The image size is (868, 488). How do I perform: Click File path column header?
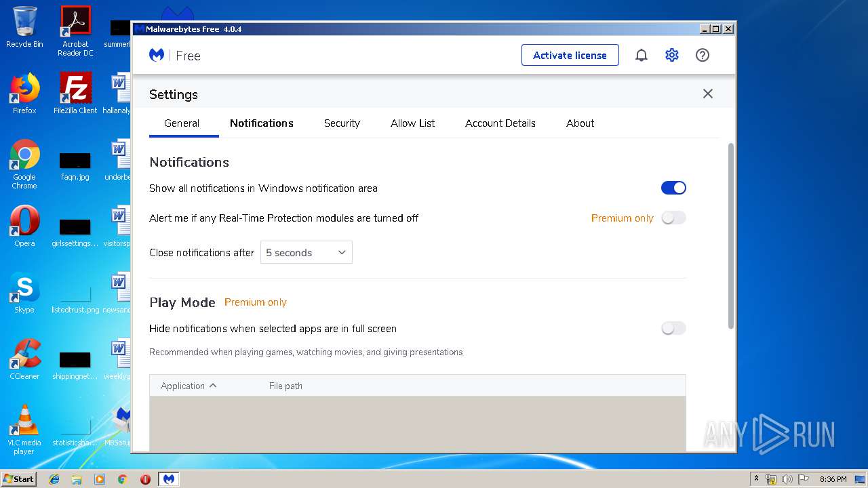(285, 386)
